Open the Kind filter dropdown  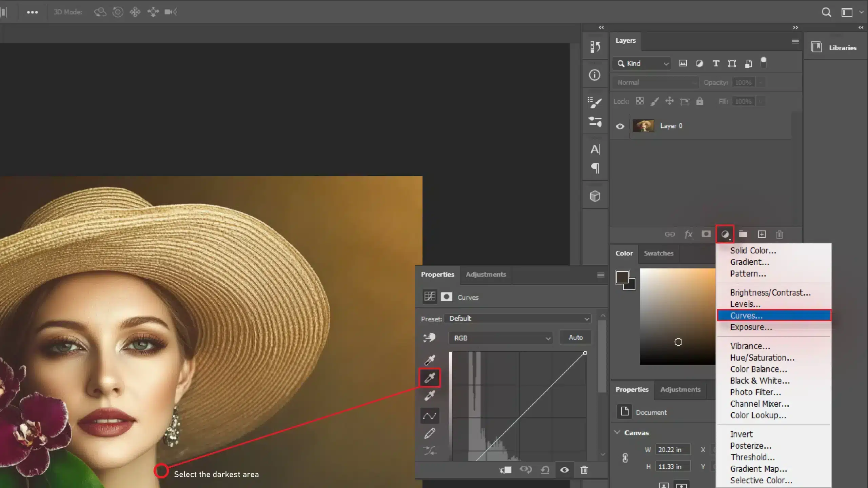click(x=642, y=63)
